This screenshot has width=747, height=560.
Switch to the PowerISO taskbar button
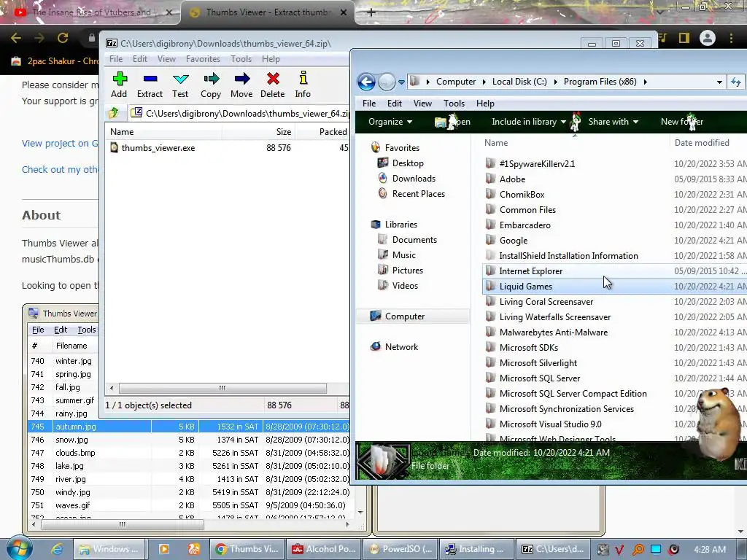[400, 549]
